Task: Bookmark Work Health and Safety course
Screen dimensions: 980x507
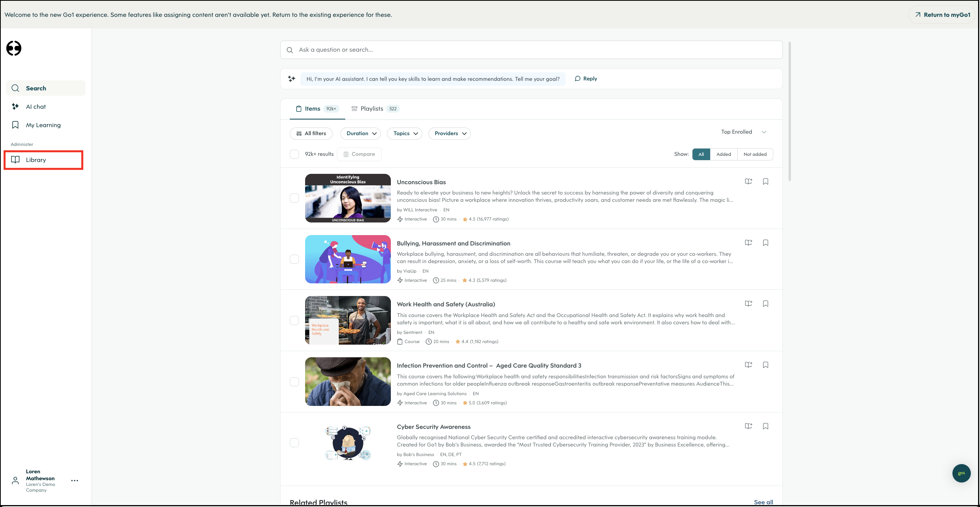Action: point(765,304)
